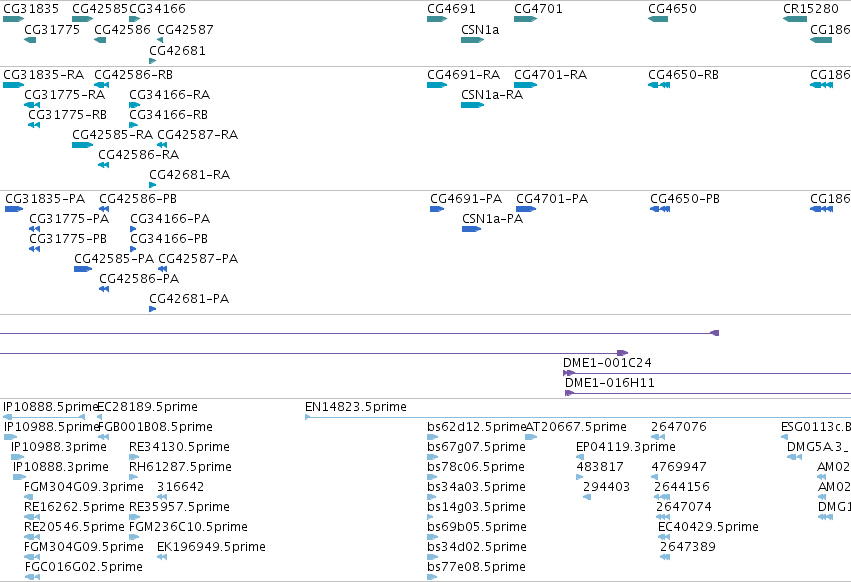The height and width of the screenshot is (582, 851).
Task: Select the CG34166-PB protein label
Action: (x=169, y=239)
